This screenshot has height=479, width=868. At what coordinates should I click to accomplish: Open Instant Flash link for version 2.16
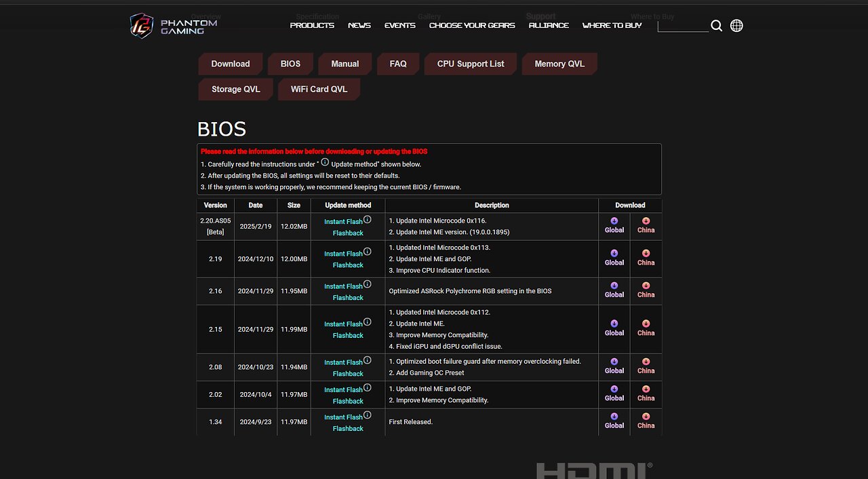pyautogui.click(x=343, y=286)
